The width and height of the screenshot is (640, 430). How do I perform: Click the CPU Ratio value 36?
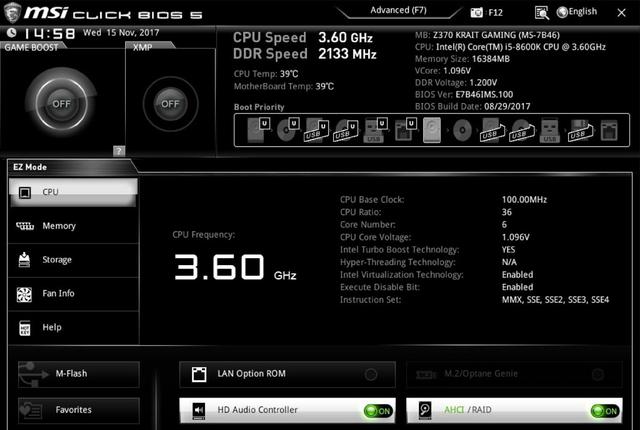point(507,212)
